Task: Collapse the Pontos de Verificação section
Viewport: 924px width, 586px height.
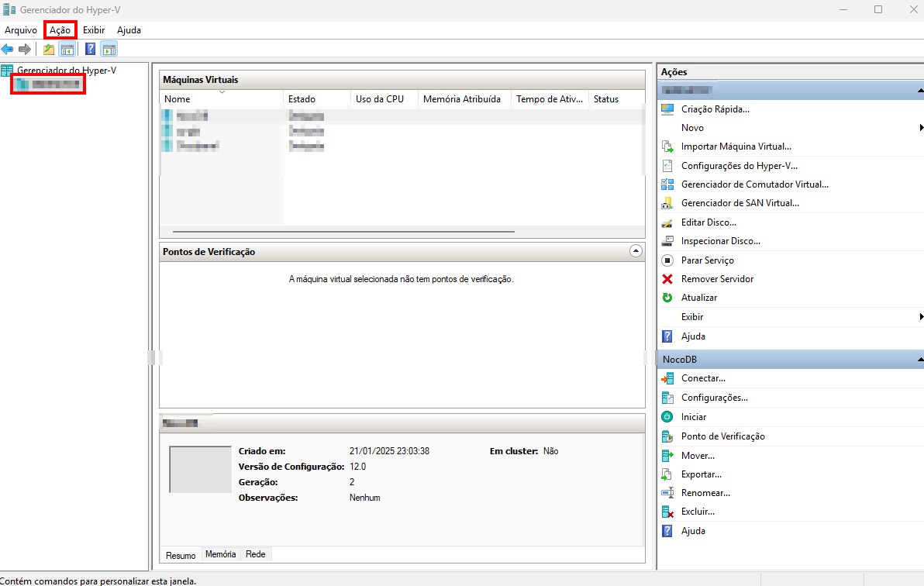Action: (x=636, y=251)
